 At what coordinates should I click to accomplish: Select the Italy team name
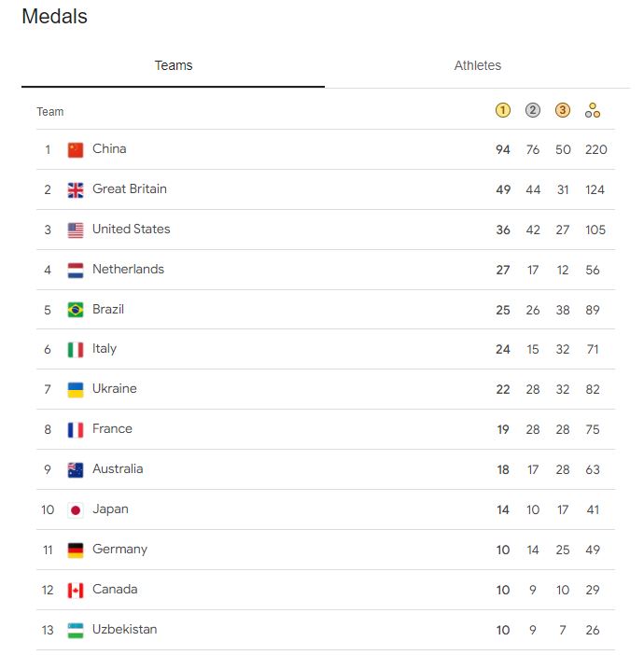(x=105, y=349)
